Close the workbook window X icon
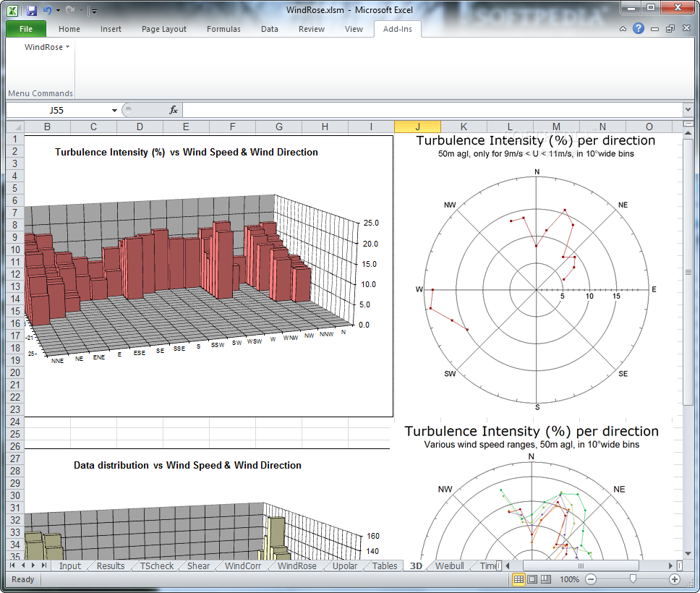Screen dimensions: 700x593 686,29
